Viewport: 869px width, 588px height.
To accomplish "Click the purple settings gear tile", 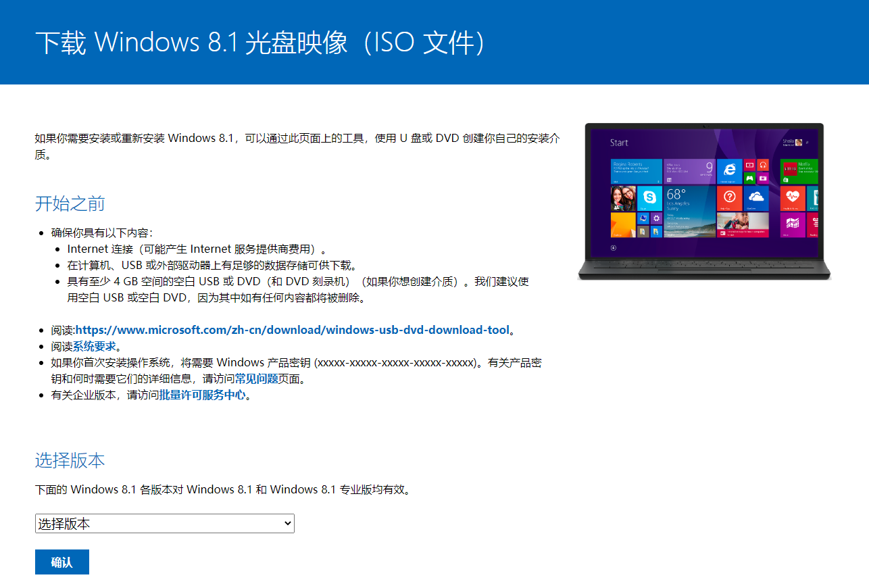I will click(656, 218).
